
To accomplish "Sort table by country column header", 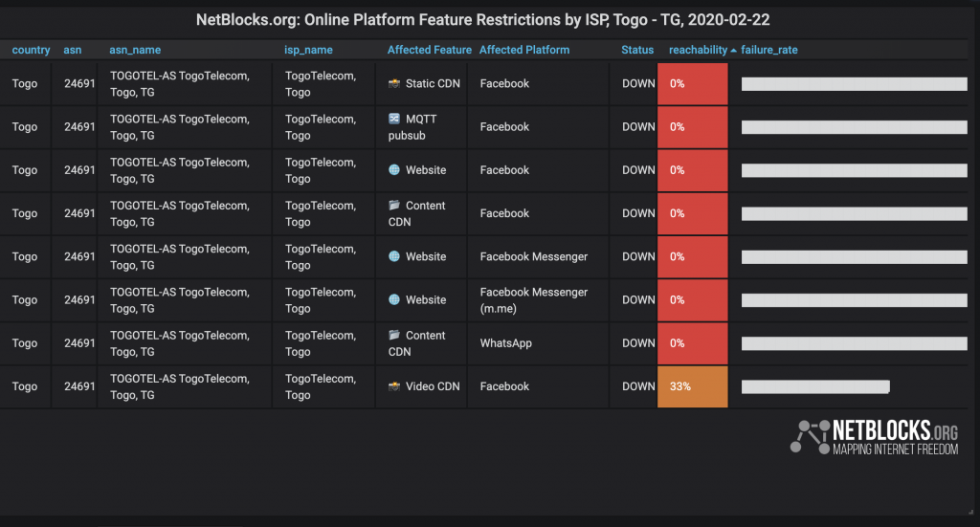I will tap(31, 50).
